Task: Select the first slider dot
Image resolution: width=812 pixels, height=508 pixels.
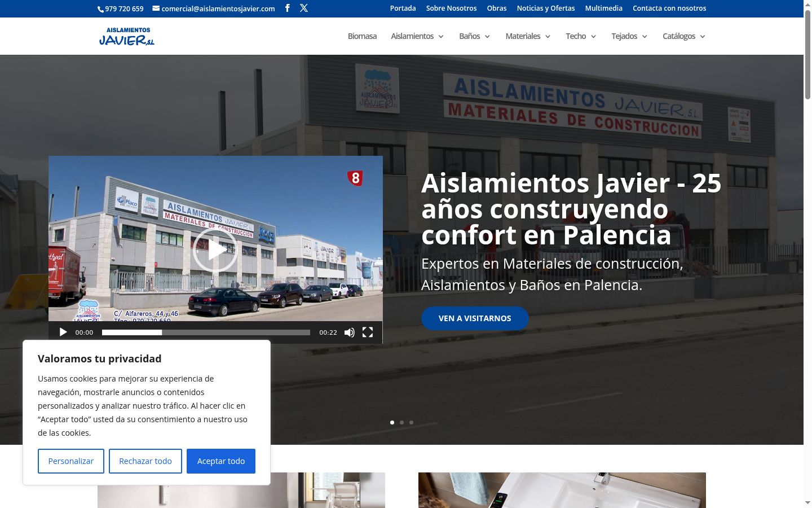Action: [392, 422]
